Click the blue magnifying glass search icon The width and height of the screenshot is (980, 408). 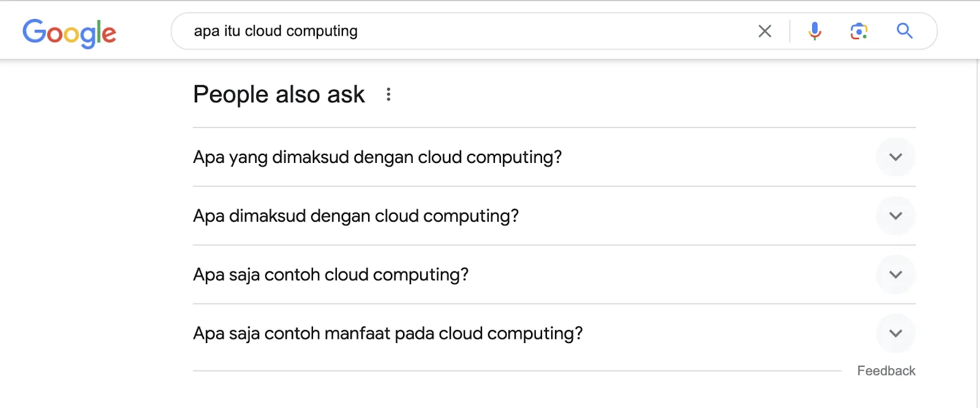click(905, 31)
